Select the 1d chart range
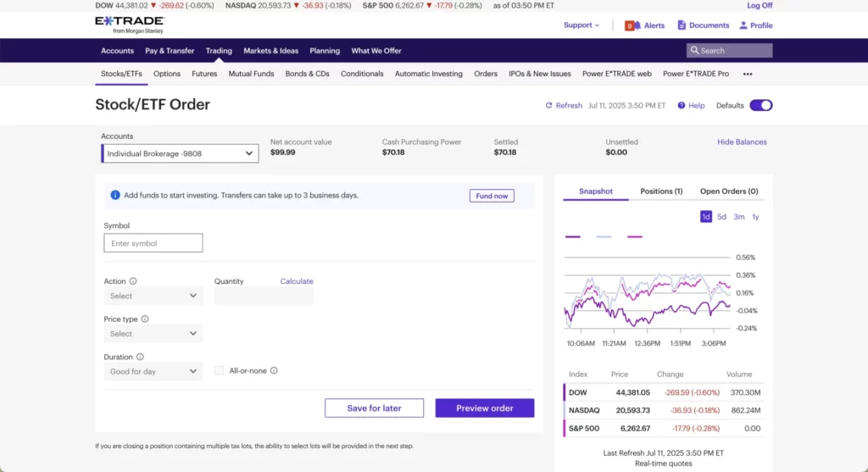Screen dimensions: 868x472 pyautogui.click(x=706, y=217)
